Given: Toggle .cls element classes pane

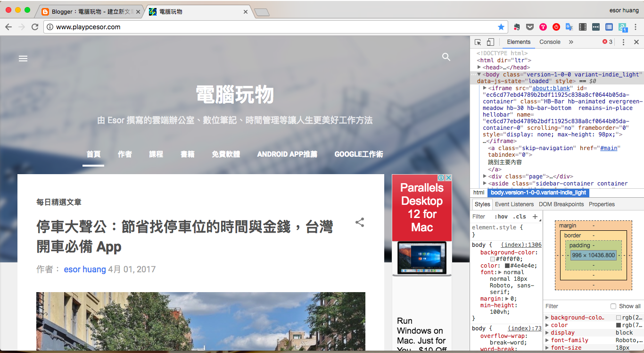Looking at the screenshot, I should (x=520, y=217).
